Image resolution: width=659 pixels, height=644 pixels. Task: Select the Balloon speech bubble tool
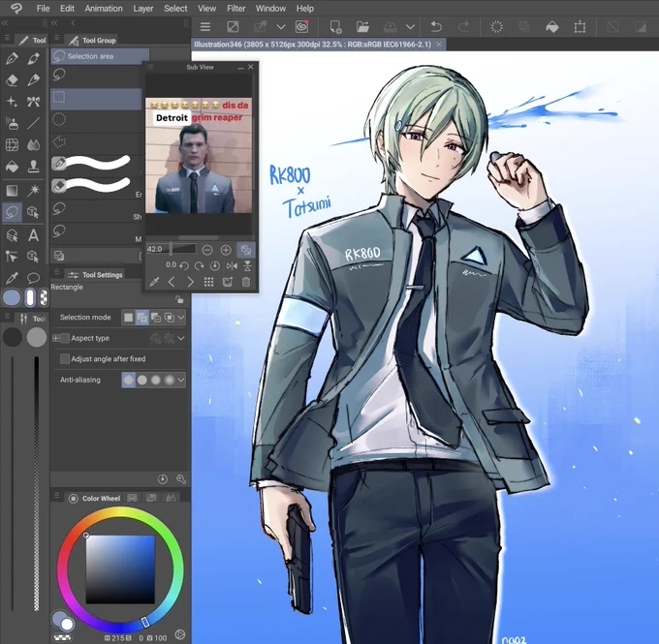click(33, 278)
